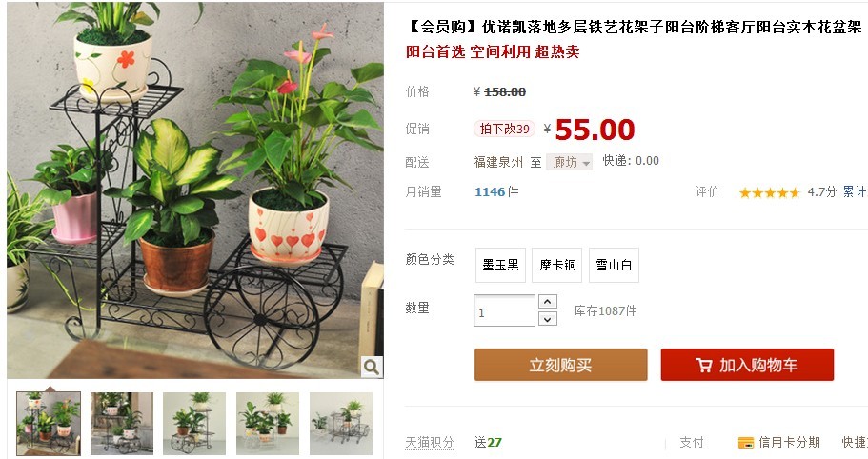Click the quantity input field
This screenshot has width=868, height=459.
click(x=504, y=310)
